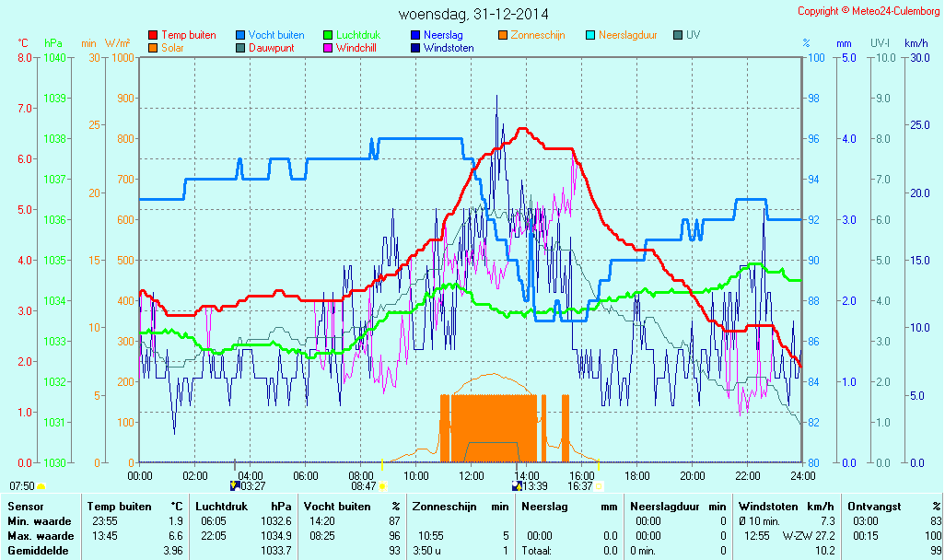Click the chart date title woensdag 31-12-2014
The width and height of the screenshot is (945, 560).
click(x=473, y=15)
